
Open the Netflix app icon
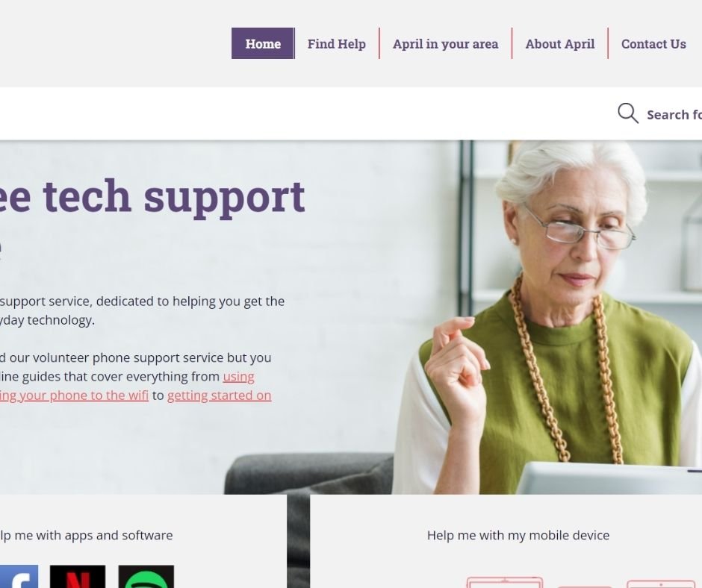pos(78,576)
